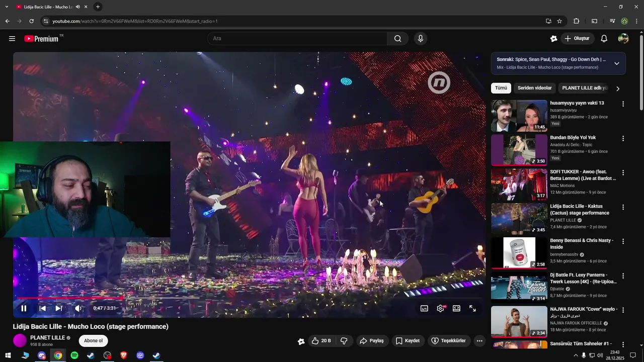This screenshot has width=644, height=362.
Task: Open Chrome media controls icon
Action: [612, 21]
